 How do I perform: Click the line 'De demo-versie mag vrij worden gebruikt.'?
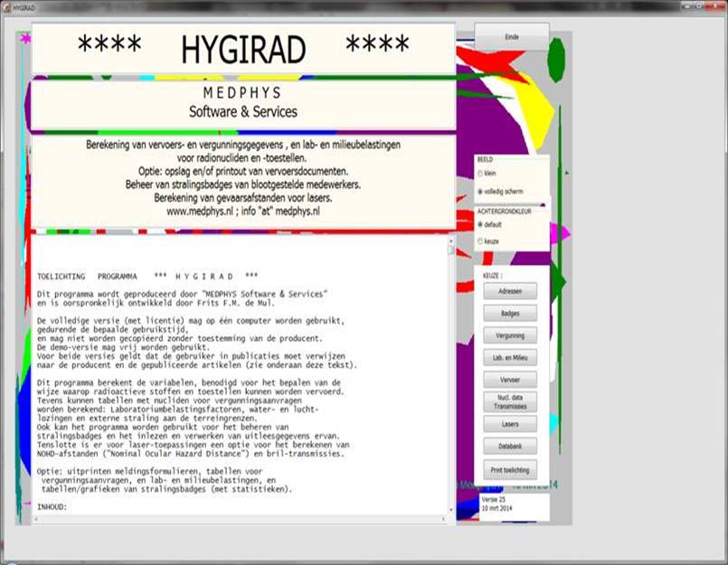123,347
